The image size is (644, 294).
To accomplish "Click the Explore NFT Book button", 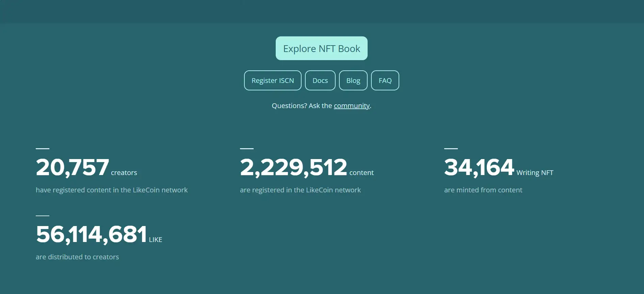I will pyautogui.click(x=321, y=48).
